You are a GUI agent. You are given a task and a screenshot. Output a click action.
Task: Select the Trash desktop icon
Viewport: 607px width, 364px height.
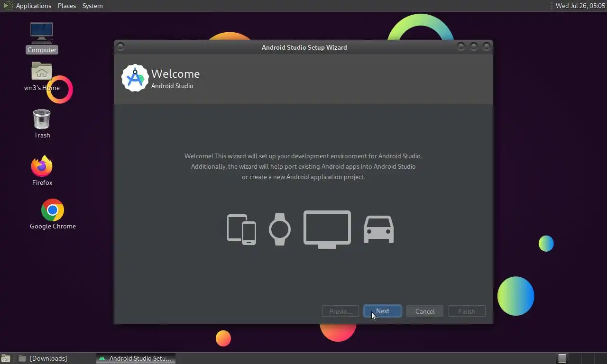42,124
